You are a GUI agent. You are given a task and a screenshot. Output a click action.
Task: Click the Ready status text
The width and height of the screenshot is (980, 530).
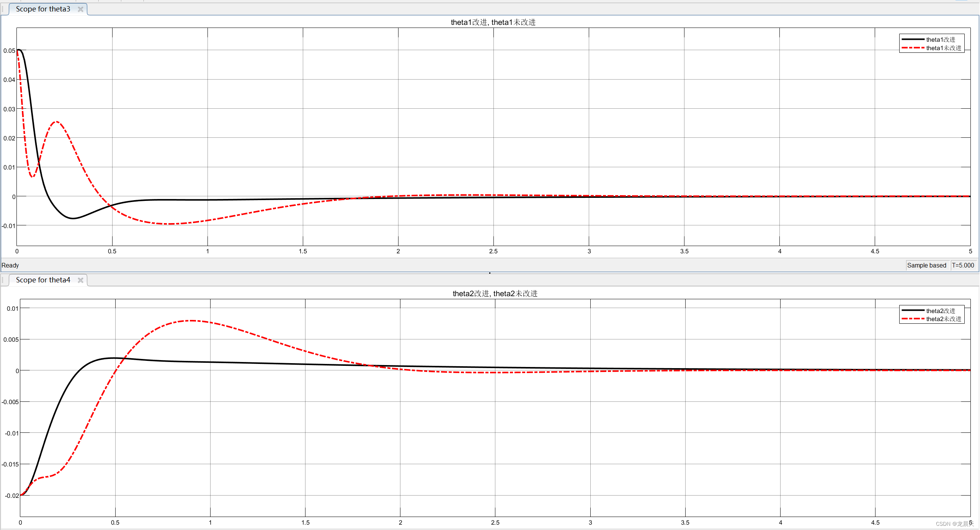click(10, 265)
